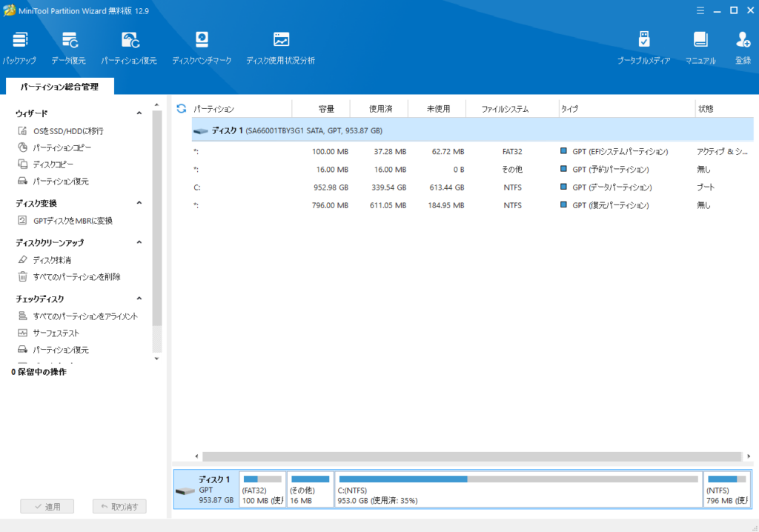Create ブータブルメディア
The height and width of the screenshot is (532, 759).
point(644,48)
